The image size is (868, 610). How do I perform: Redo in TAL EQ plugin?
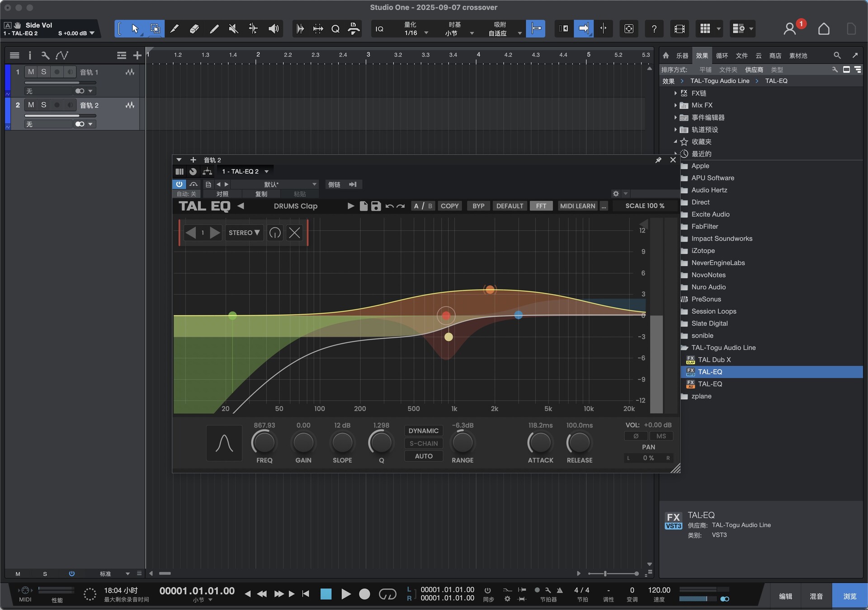click(x=401, y=206)
